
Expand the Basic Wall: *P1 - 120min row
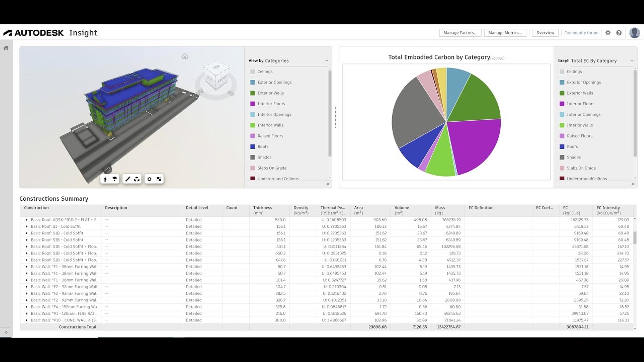pos(27,314)
